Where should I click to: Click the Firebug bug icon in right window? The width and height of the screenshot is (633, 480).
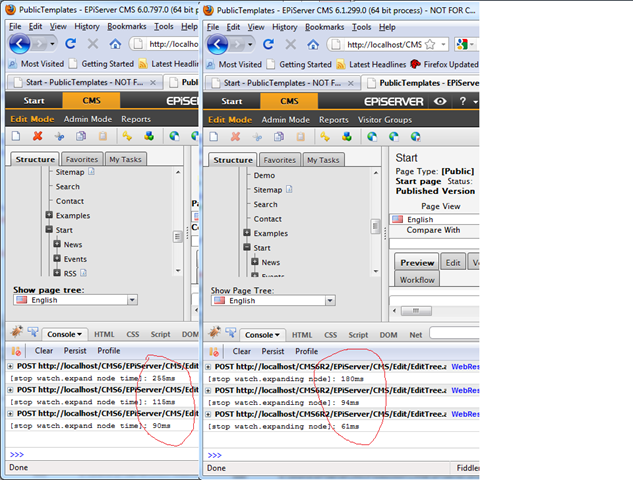(x=215, y=335)
